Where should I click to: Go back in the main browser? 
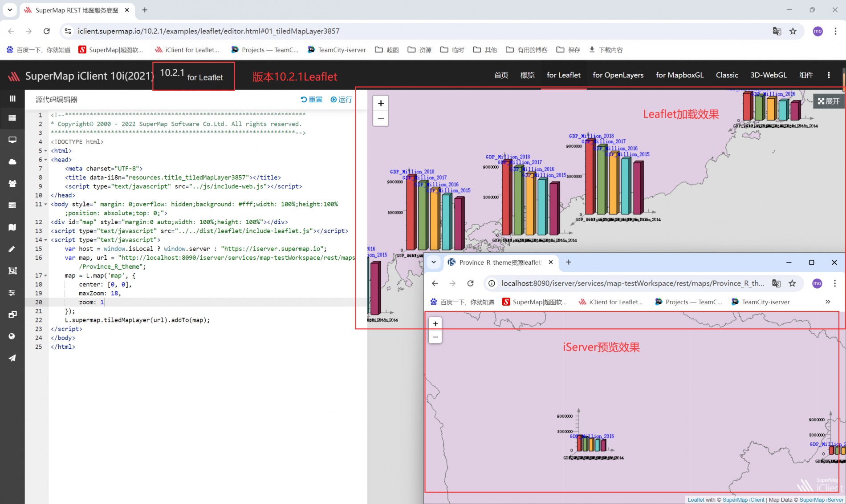[11, 31]
